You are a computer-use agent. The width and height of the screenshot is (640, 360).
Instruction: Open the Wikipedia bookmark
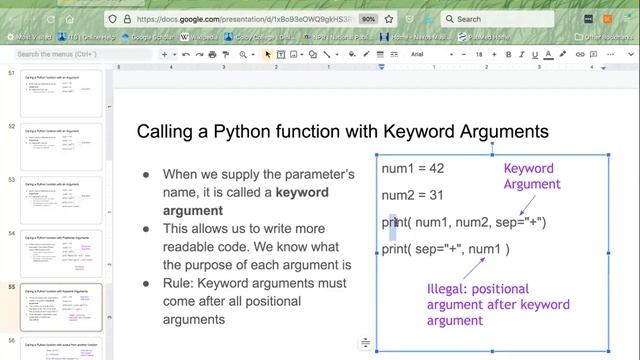(x=199, y=37)
